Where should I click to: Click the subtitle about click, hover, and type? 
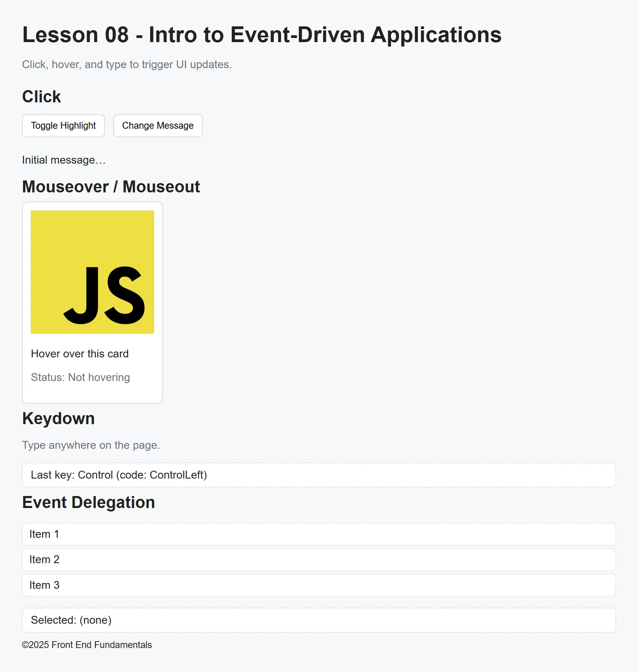pyautogui.click(x=127, y=64)
